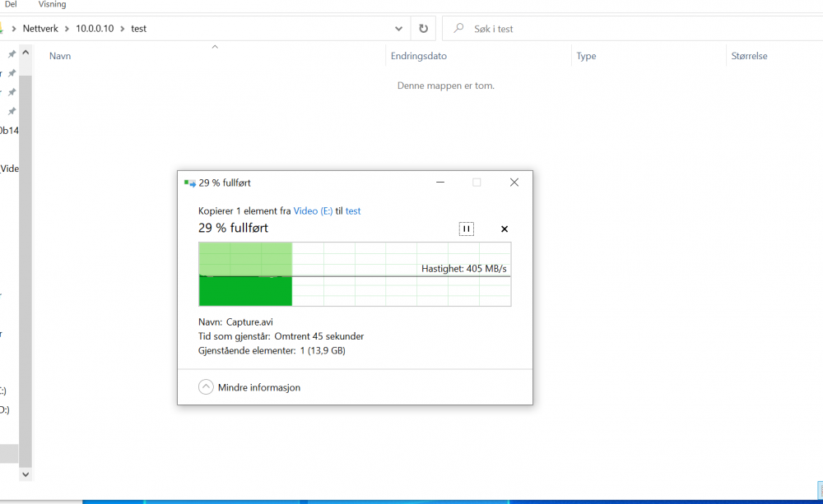823x504 pixels.
Task: Click the Denne mappen er tom message
Action: pyautogui.click(x=445, y=86)
